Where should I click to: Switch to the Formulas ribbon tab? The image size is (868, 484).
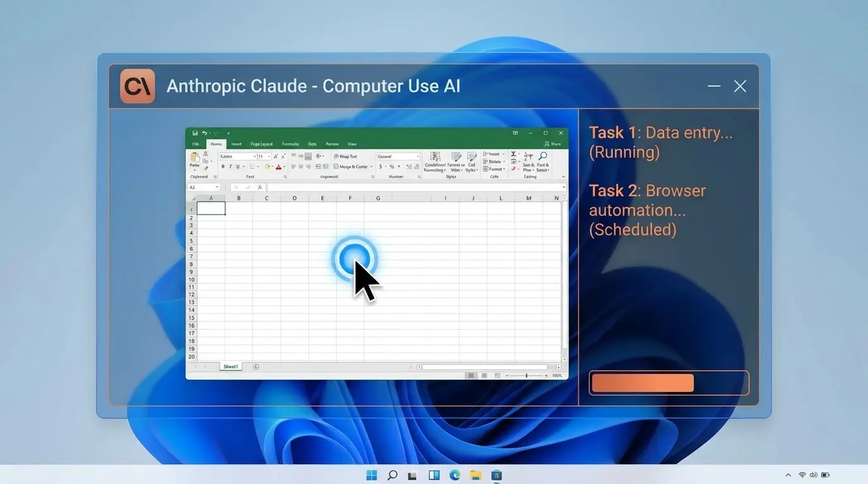290,144
